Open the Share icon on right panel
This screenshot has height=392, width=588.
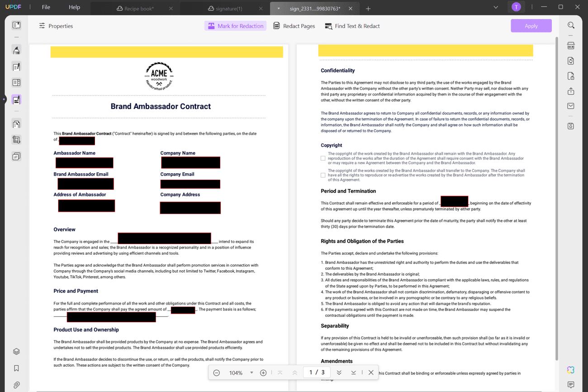[571, 91]
